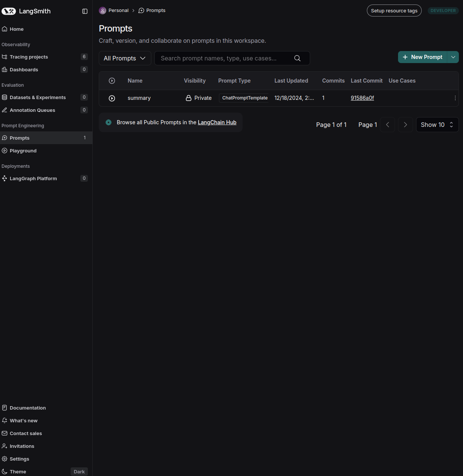Open the three-dot menu for summary row
The image size is (463, 476).
point(455,98)
